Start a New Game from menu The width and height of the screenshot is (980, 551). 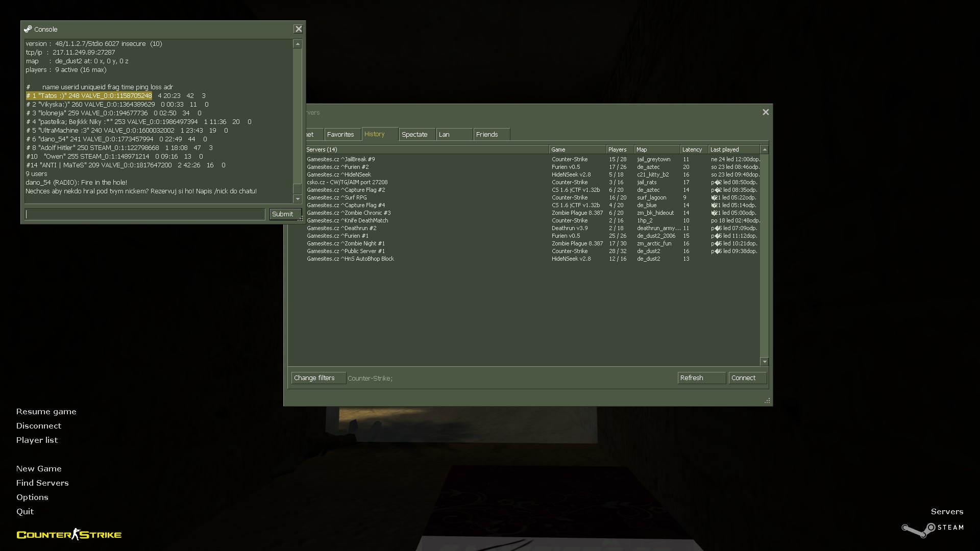pos(39,469)
